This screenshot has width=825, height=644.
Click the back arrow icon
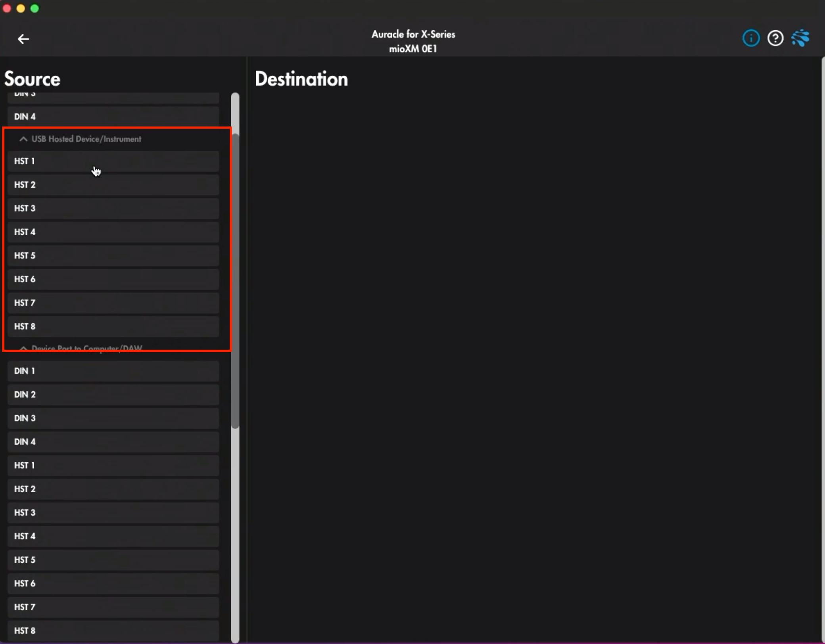tap(23, 38)
